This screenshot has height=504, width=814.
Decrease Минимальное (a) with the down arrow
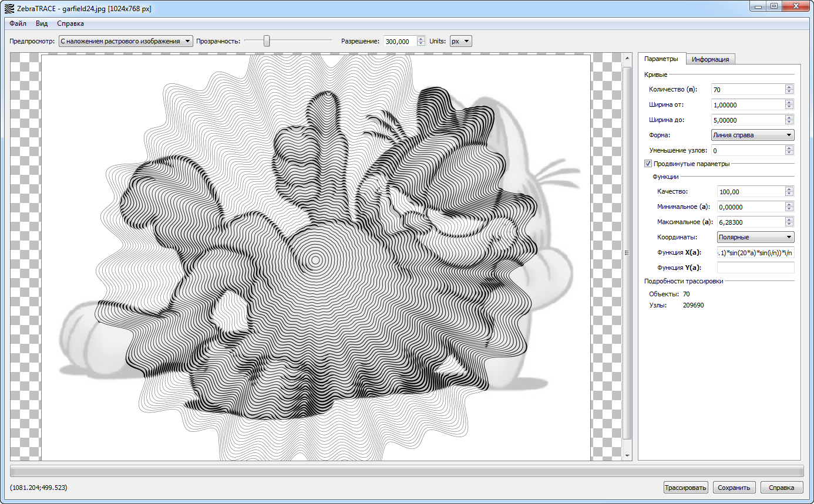pyautogui.click(x=789, y=209)
